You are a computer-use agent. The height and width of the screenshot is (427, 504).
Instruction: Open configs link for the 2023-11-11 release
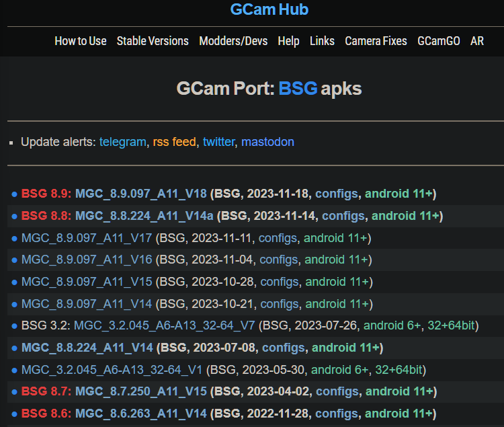(278, 238)
